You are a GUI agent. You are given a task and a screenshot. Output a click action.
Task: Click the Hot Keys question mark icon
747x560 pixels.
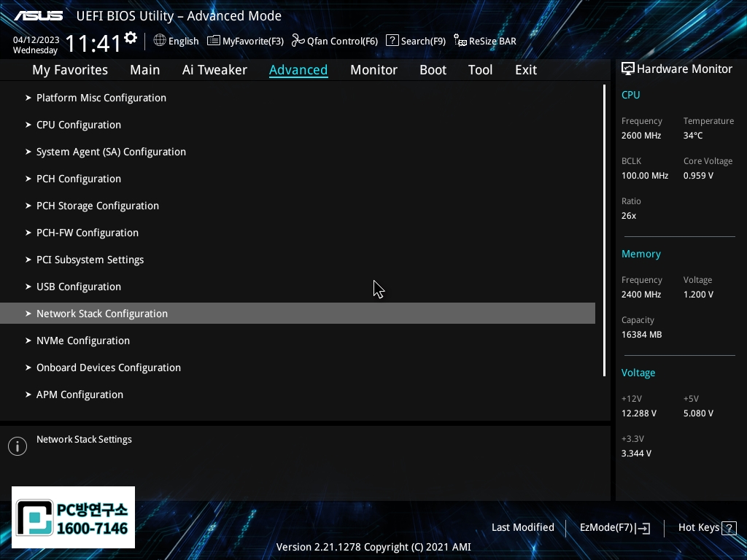tap(729, 528)
